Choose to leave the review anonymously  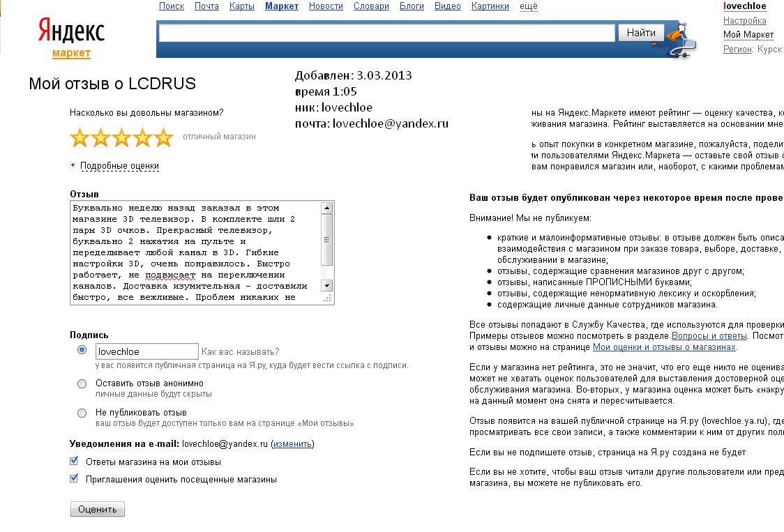pos(82,383)
